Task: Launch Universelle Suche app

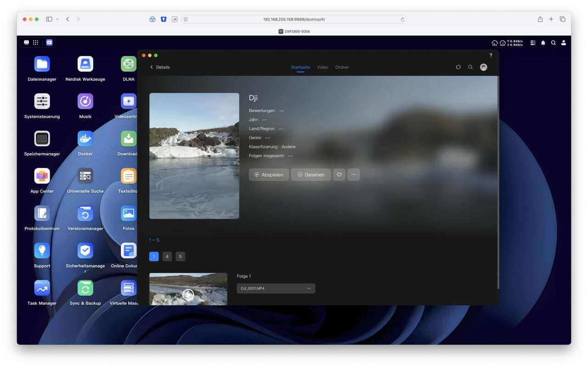Action: click(85, 176)
